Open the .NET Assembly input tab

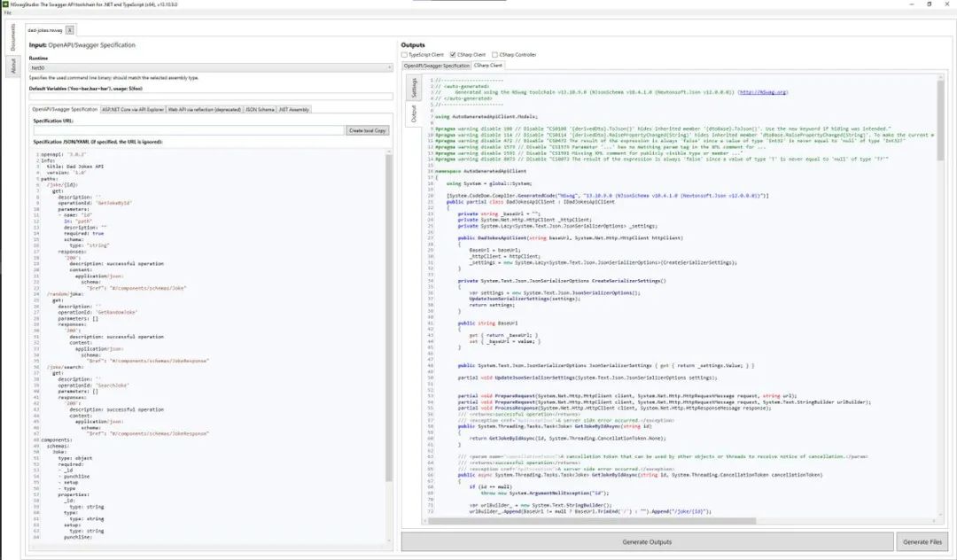coord(294,109)
